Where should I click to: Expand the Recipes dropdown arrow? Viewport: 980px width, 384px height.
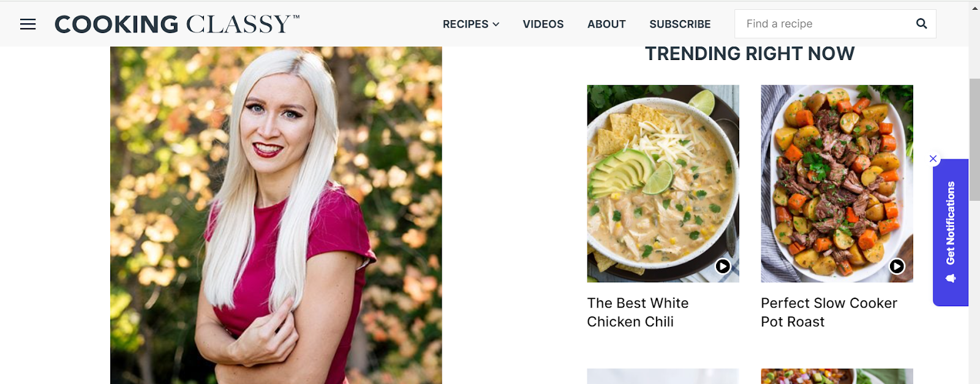(496, 24)
